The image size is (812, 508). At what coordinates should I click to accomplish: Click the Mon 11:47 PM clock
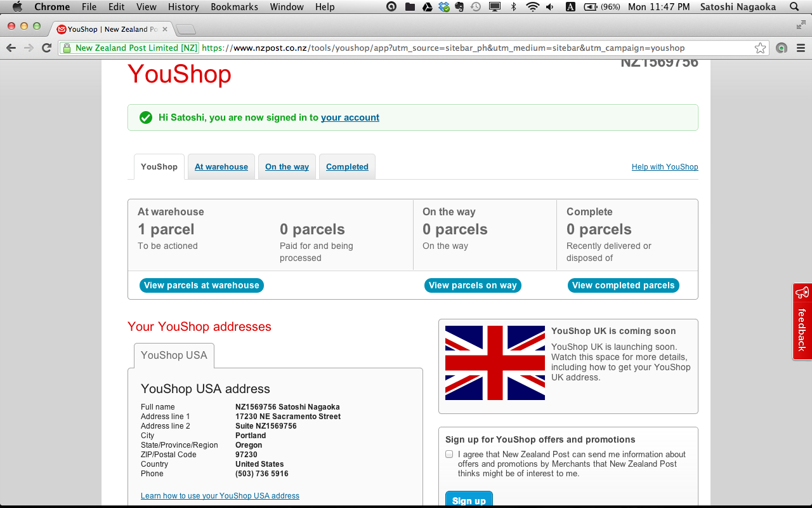point(658,7)
